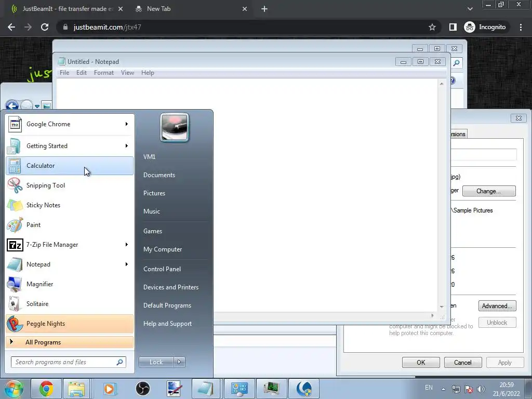Start Solitaire game
The height and width of the screenshot is (399, 532).
coord(70,303)
